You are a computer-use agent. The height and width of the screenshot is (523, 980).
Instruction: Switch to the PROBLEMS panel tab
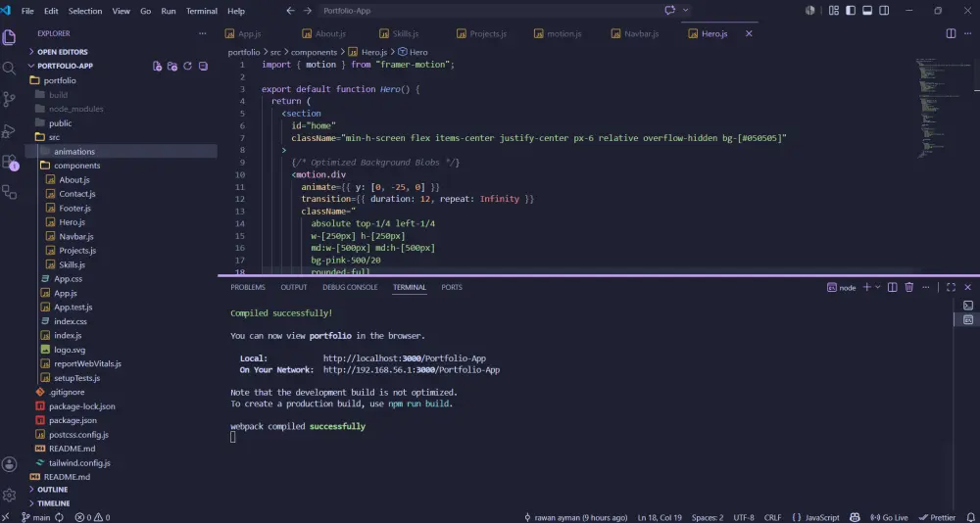(248, 287)
